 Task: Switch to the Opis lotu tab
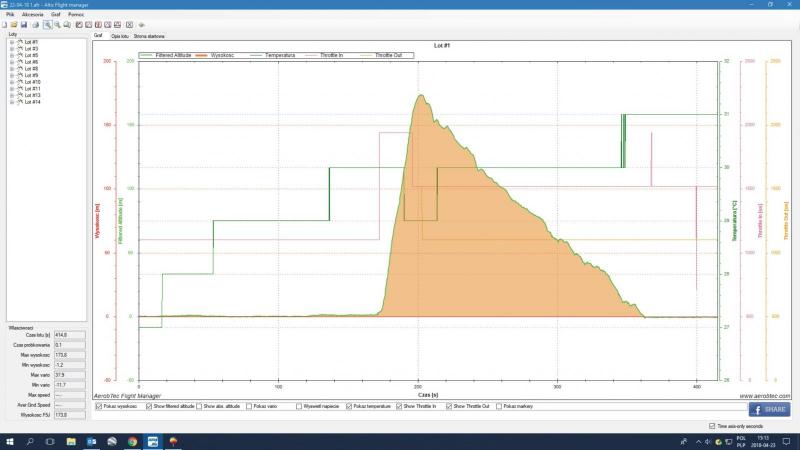point(118,35)
